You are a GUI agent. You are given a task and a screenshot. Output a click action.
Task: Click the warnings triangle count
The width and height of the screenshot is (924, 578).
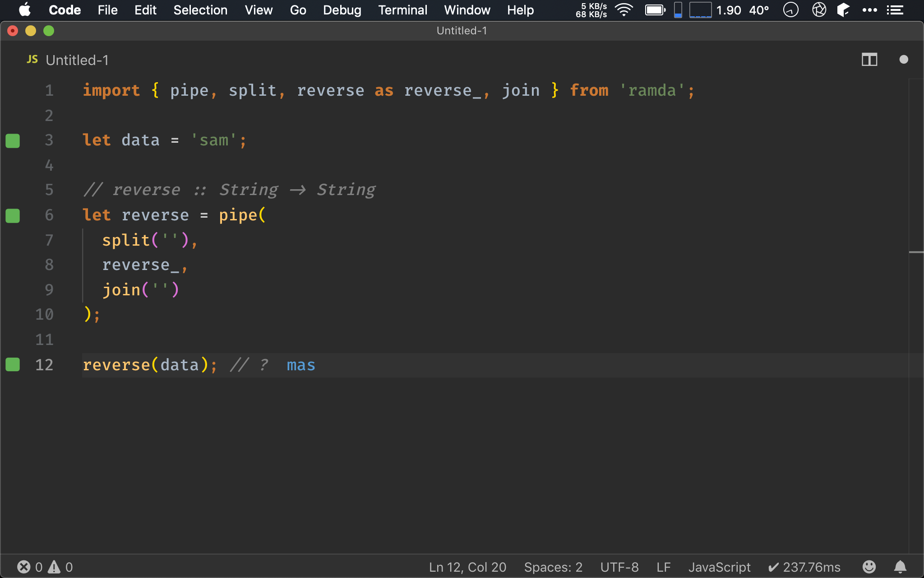click(60, 567)
